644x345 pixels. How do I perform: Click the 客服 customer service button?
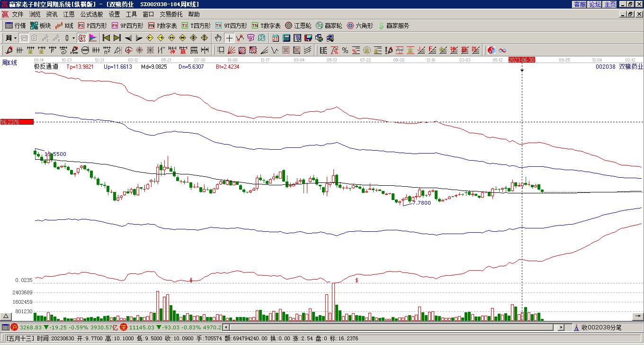click(580, 4)
